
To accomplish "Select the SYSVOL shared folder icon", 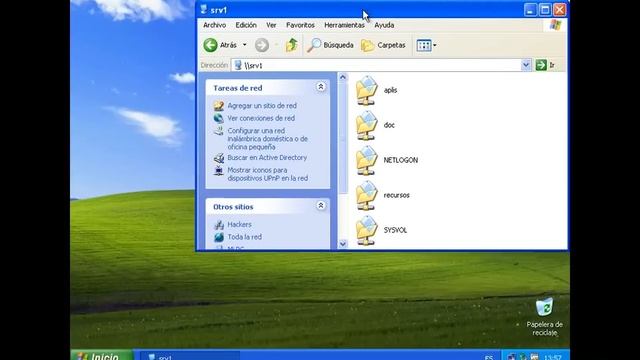I will [367, 231].
